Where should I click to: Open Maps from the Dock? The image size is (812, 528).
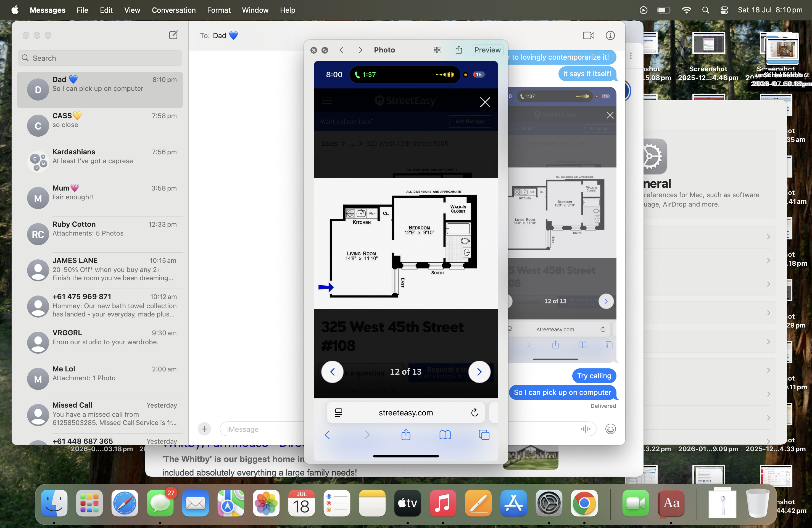coord(231,503)
